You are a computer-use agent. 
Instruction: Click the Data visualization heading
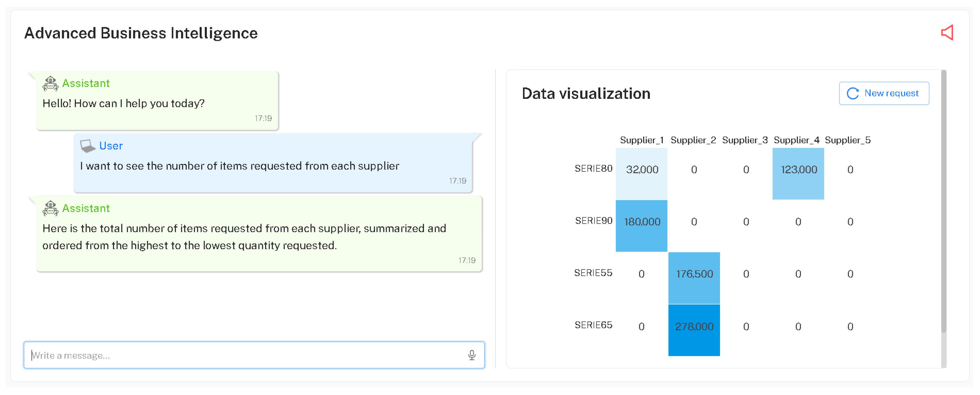586,94
